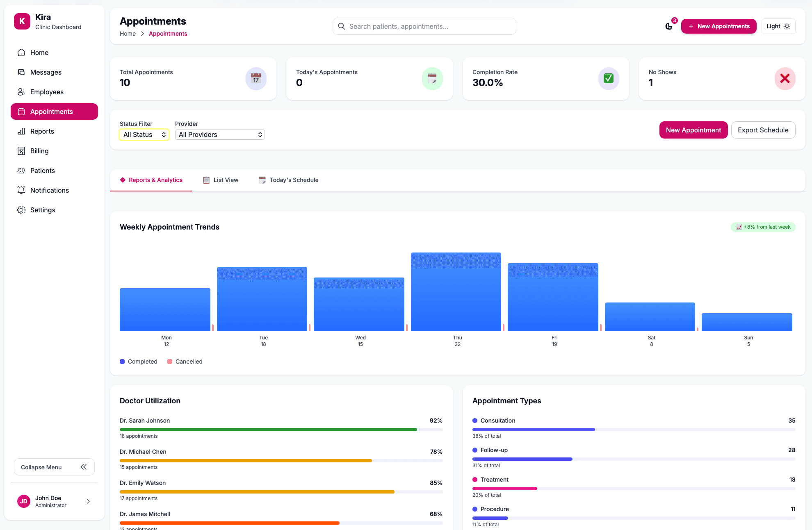Screen dimensions: 812x530
Task: Click the Completion Rate checkmark icon
Action: pos(609,78)
